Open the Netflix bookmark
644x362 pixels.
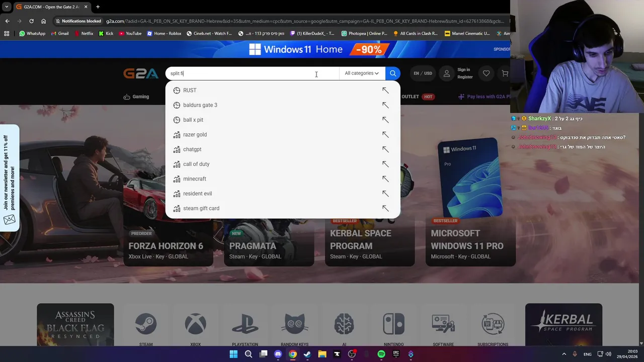[x=84, y=34]
